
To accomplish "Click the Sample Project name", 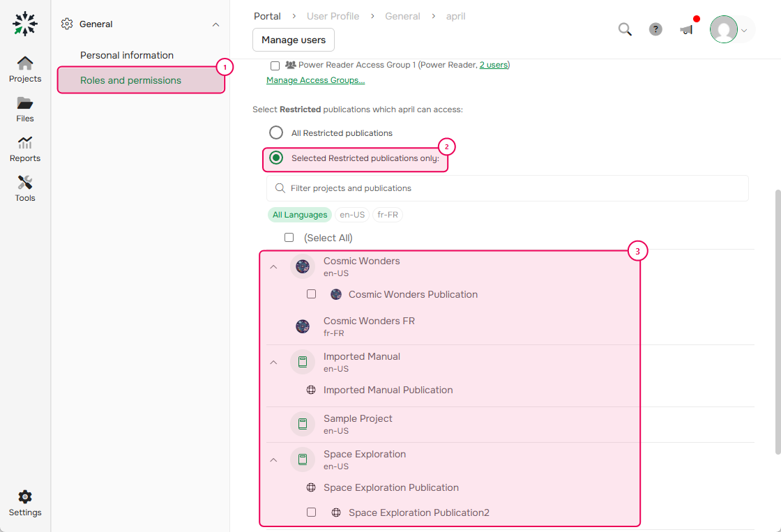I will (358, 418).
